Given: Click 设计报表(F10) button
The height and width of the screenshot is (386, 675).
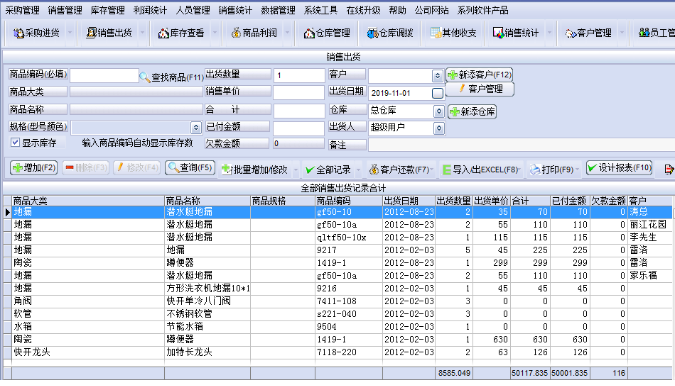Looking at the screenshot, I should tap(619, 167).
